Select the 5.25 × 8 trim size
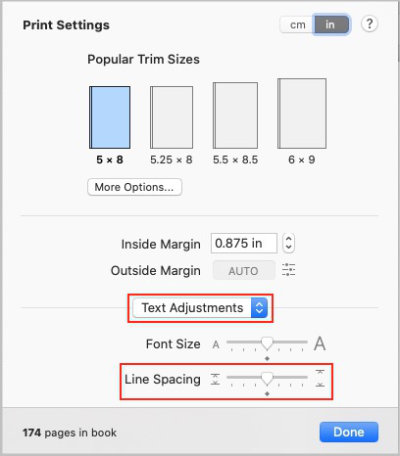Image resolution: width=400 pixels, height=456 pixels. [171, 117]
